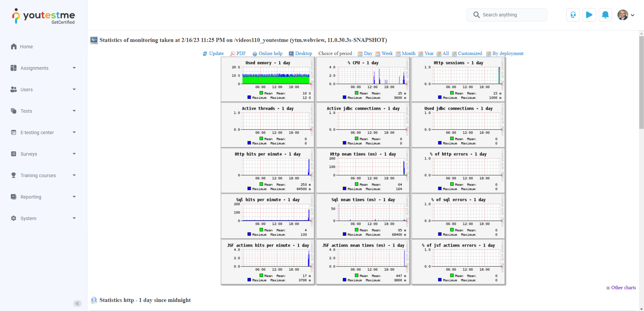Open the Used memory chart thumbnail
Image resolution: width=644 pixels, height=311 pixels.
267,80
